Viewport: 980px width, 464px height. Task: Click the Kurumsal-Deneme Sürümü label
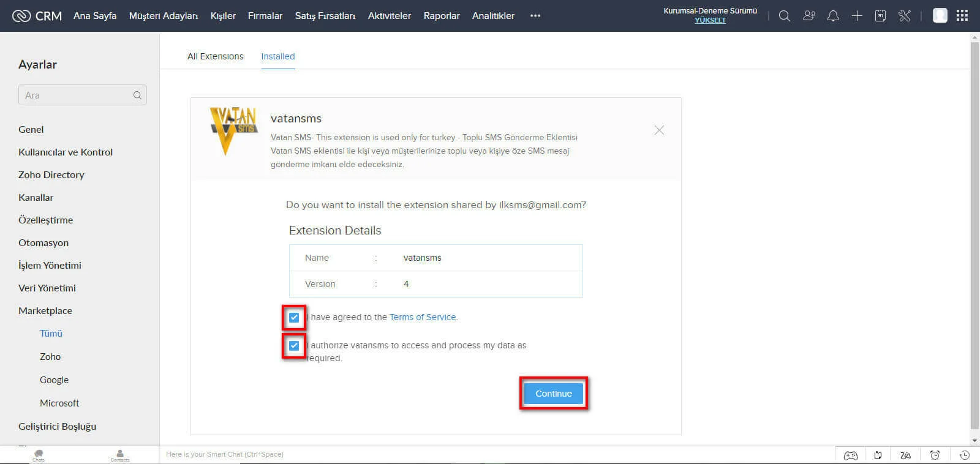[710, 10]
